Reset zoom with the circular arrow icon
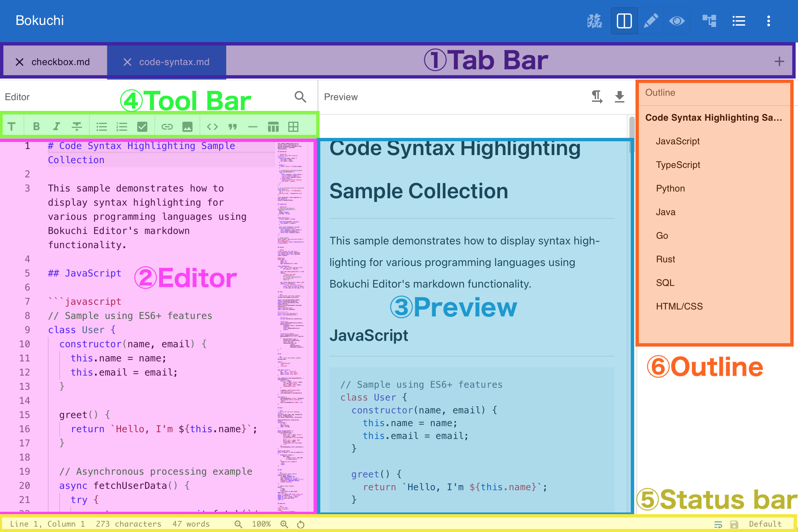 tap(301, 524)
